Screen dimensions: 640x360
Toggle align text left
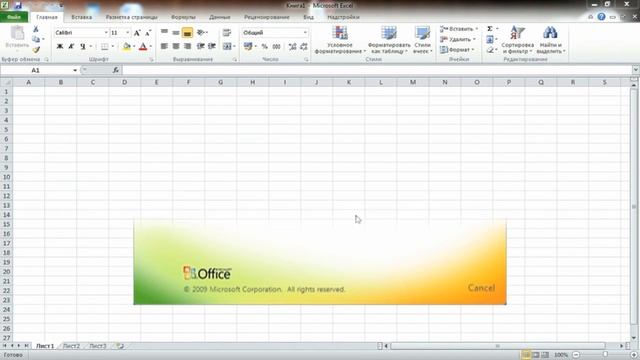tap(164, 47)
